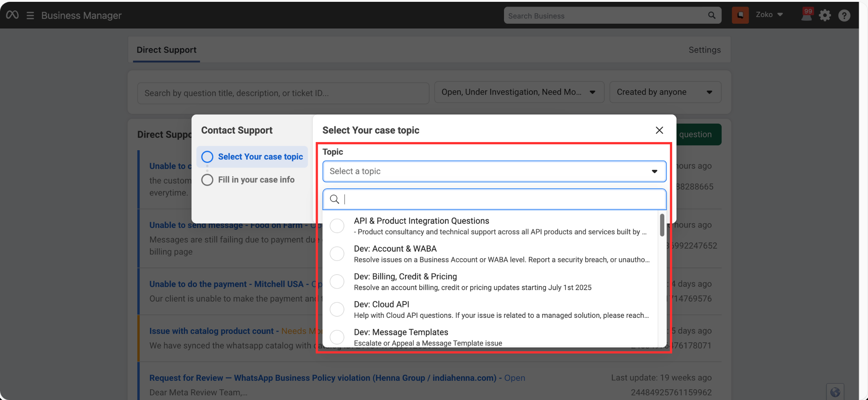This screenshot has width=868, height=400.
Task: Expand the Select a topic dropdown
Action: click(x=494, y=171)
